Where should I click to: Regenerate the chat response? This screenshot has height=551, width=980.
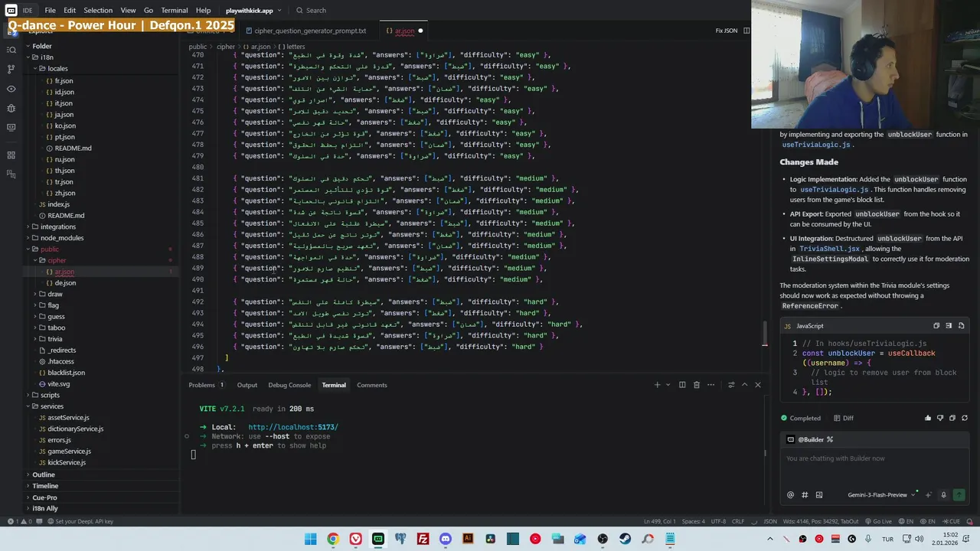click(965, 418)
